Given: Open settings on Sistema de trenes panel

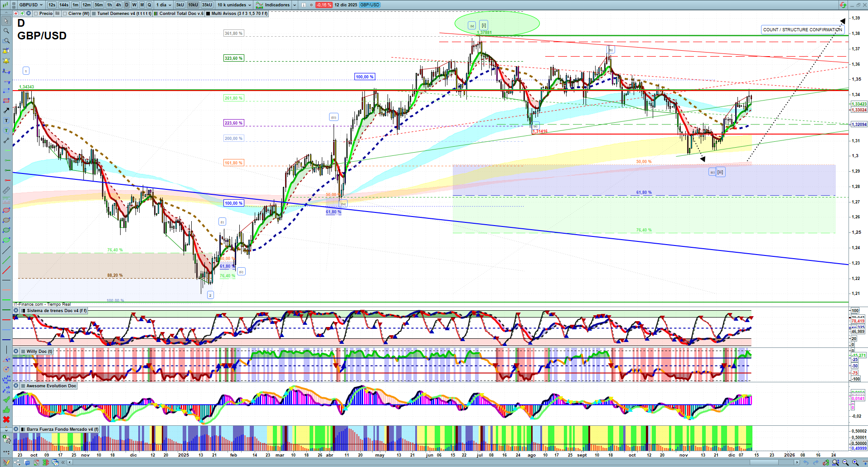Looking at the screenshot, I should (16, 311).
